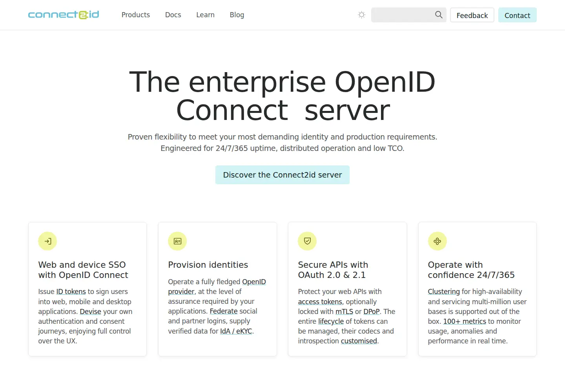Image resolution: width=565 pixels, height=392 pixels.
Task: Click the Secure APIs with OAuth heading
Action: click(333, 270)
